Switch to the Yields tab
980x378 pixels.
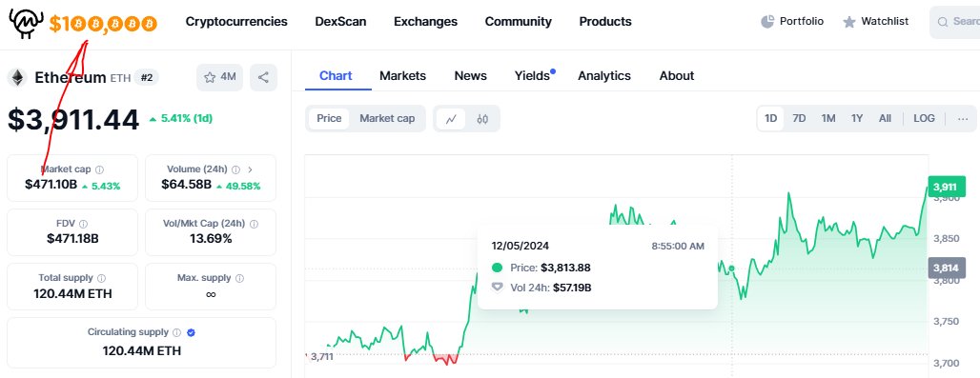point(533,76)
